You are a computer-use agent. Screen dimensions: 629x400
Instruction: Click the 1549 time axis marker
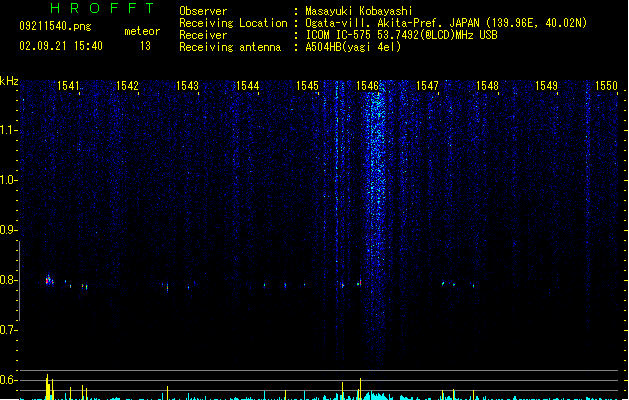coord(546,85)
